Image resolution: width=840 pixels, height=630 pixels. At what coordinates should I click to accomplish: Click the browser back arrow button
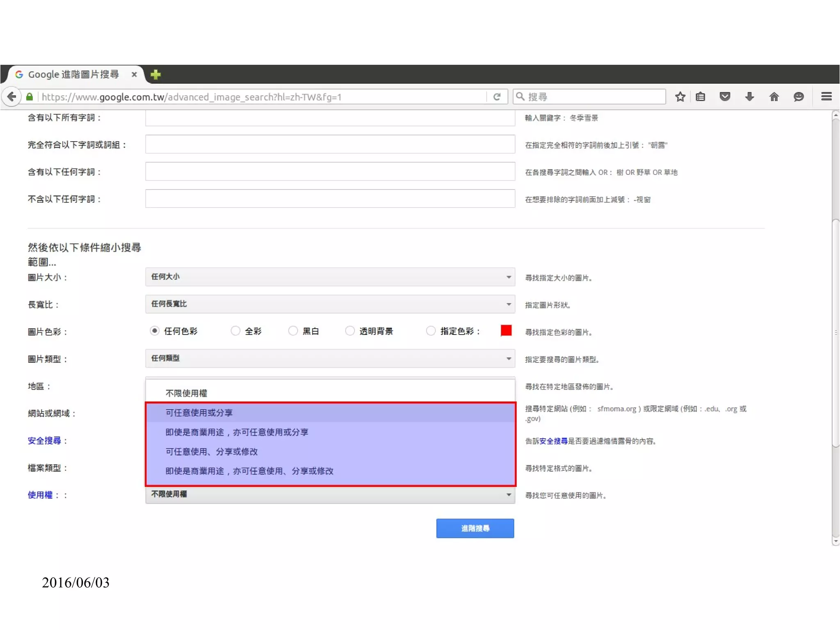pyautogui.click(x=11, y=97)
